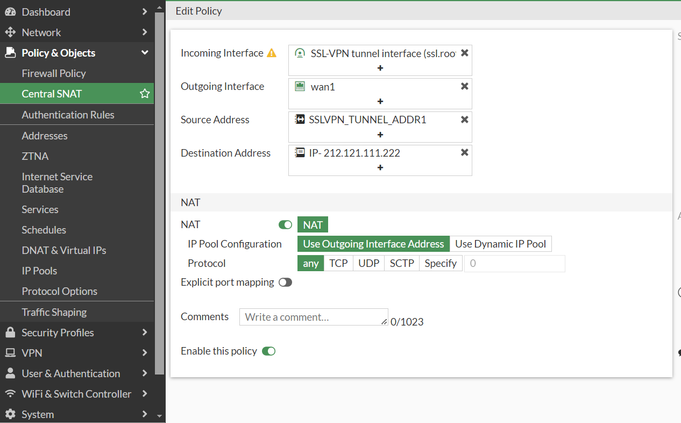Click the Security Profiles lock icon
The width and height of the screenshot is (681, 423).
[x=10, y=332]
